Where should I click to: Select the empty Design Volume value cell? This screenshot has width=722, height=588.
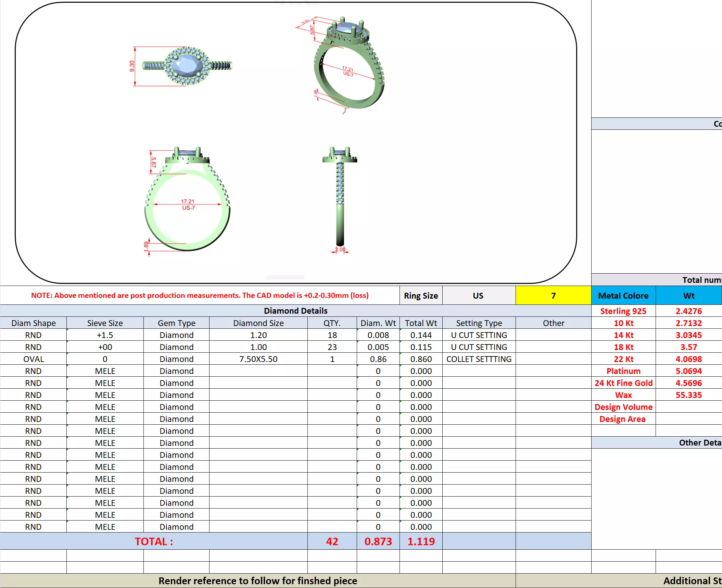[688, 407]
